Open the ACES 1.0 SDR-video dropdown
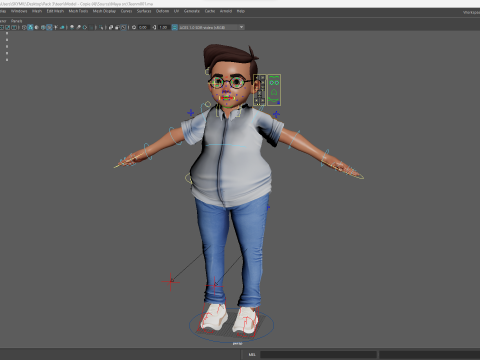 pyautogui.click(x=211, y=27)
